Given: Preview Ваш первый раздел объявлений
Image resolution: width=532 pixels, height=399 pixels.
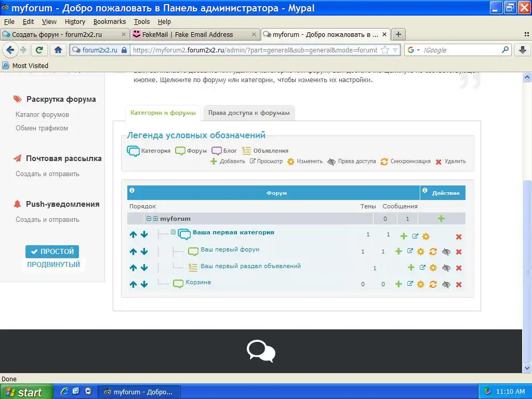Looking at the screenshot, I should coord(422,268).
